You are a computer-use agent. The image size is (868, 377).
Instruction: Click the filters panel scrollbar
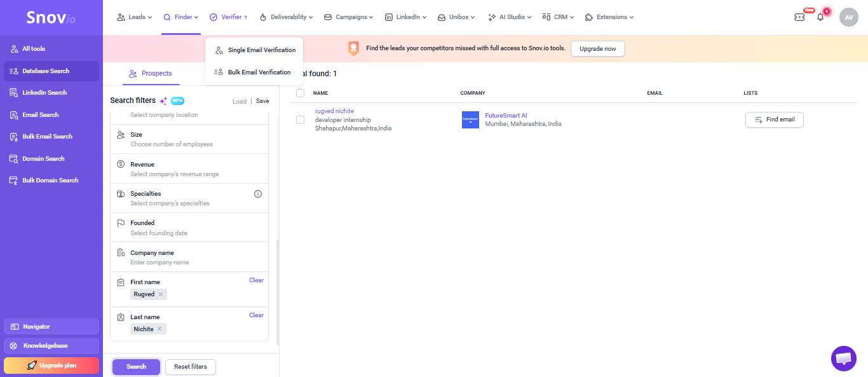pos(277,292)
